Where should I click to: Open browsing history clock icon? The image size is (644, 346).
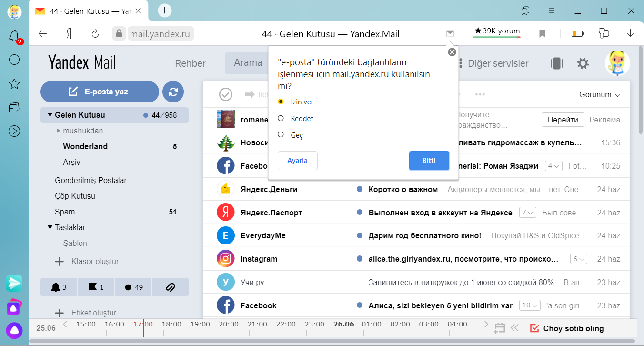[14, 60]
